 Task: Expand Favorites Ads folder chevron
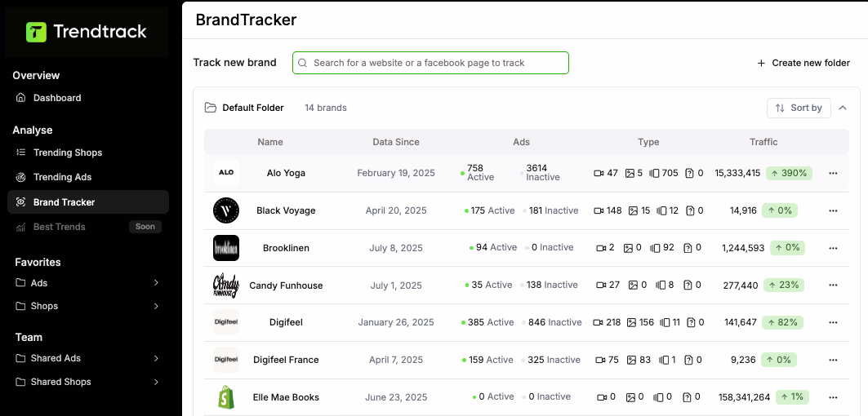pyautogui.click(x=156, y=283)
